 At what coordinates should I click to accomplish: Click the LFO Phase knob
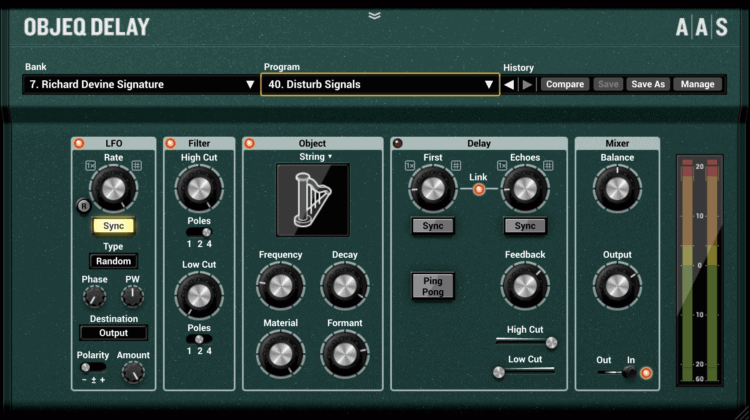[x=94, y=297]
